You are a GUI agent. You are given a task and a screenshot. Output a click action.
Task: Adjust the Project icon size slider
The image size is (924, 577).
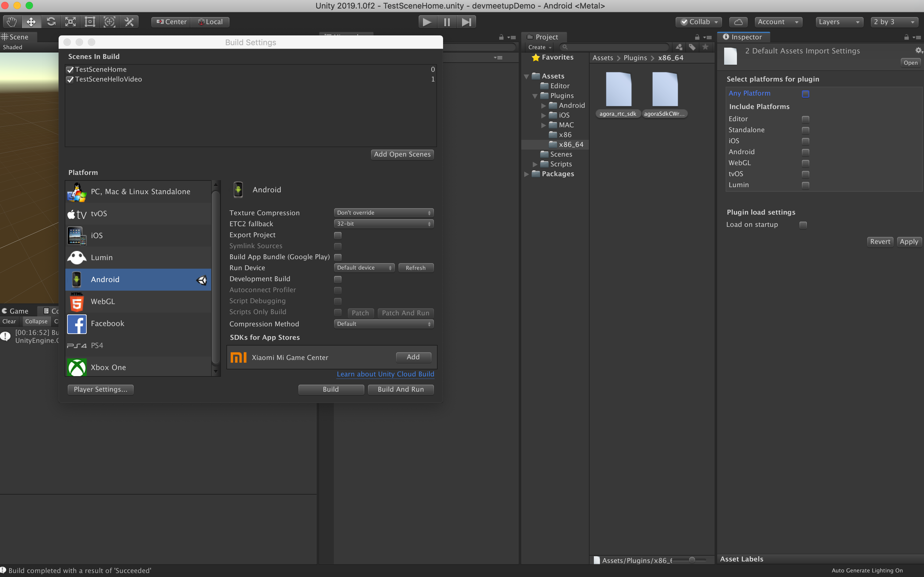692,560
